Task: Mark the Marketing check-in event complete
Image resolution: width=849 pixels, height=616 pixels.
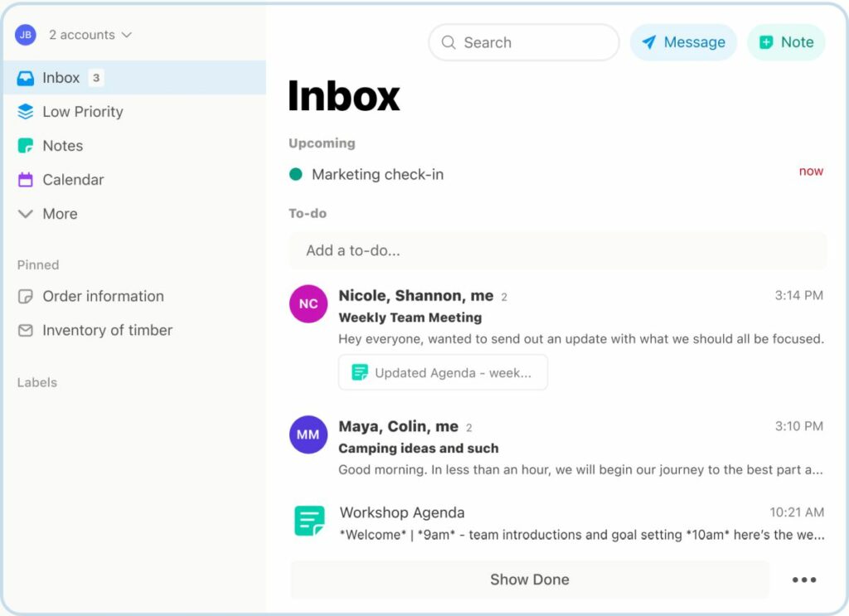Action: point(297,174)
